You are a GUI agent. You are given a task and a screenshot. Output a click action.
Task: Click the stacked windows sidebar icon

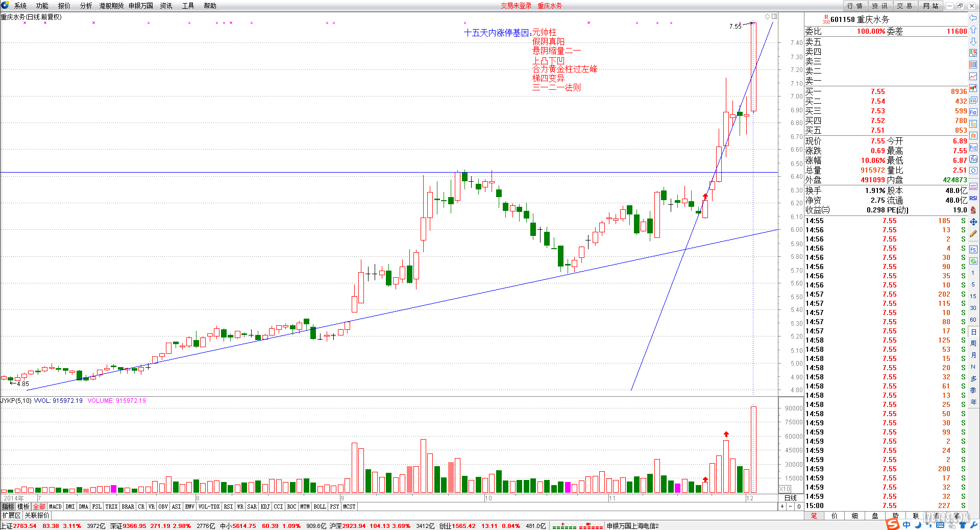coord(973,100)
